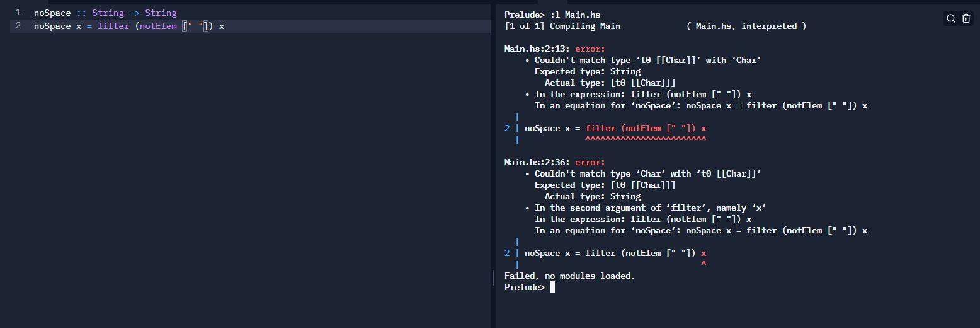The image size is (980, 328).
Task: Click 'Couldn't match type 'Char' with' message
Action: pyautogui.click(x=648, y=173)
